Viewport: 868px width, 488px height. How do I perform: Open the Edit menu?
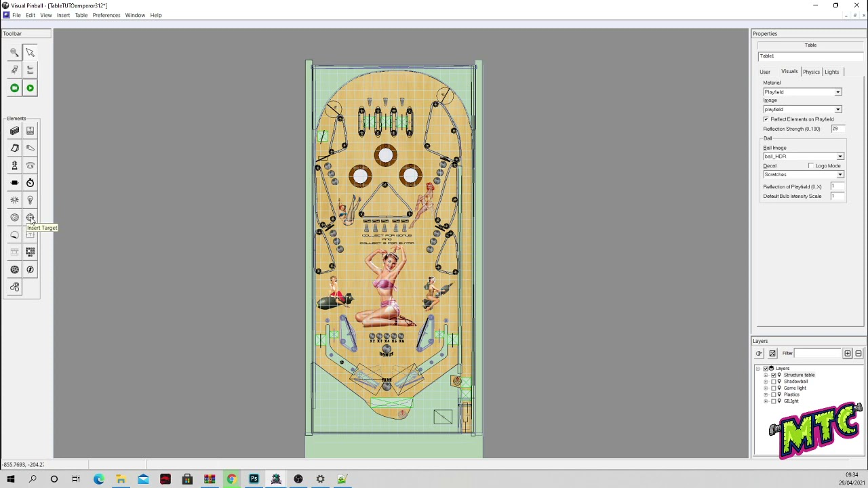click(31, 15)
